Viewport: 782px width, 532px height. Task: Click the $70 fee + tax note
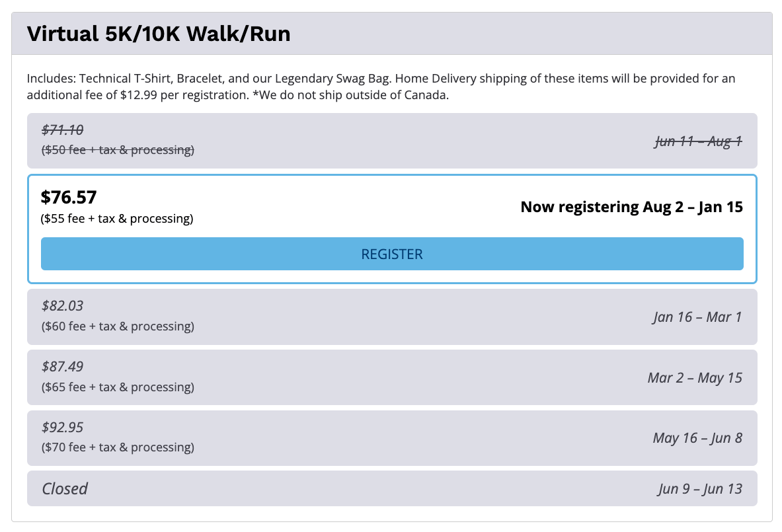(118, 447)
